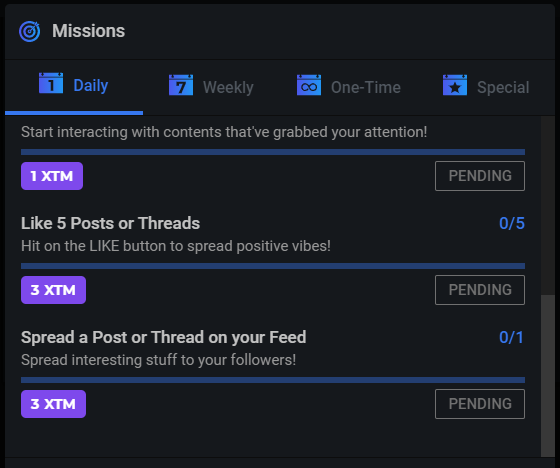Click the Spread a Post progress bar
This screenshot has height=468, width=560.
click(273, 380)
